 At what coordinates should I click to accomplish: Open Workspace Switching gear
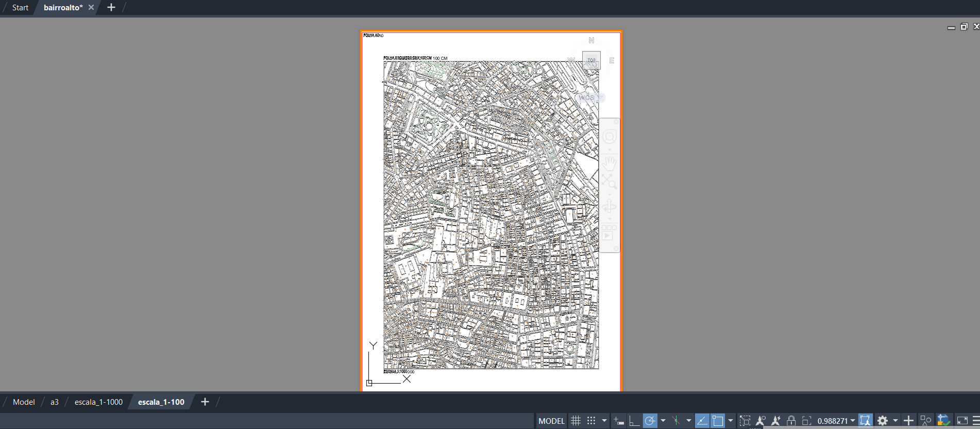click(883, 421)
